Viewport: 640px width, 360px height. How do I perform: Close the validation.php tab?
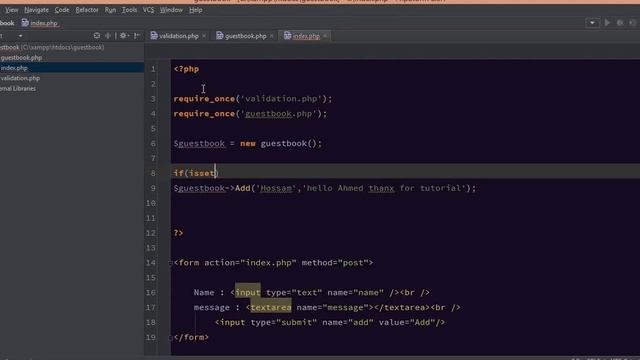click(x=204, y=36)
